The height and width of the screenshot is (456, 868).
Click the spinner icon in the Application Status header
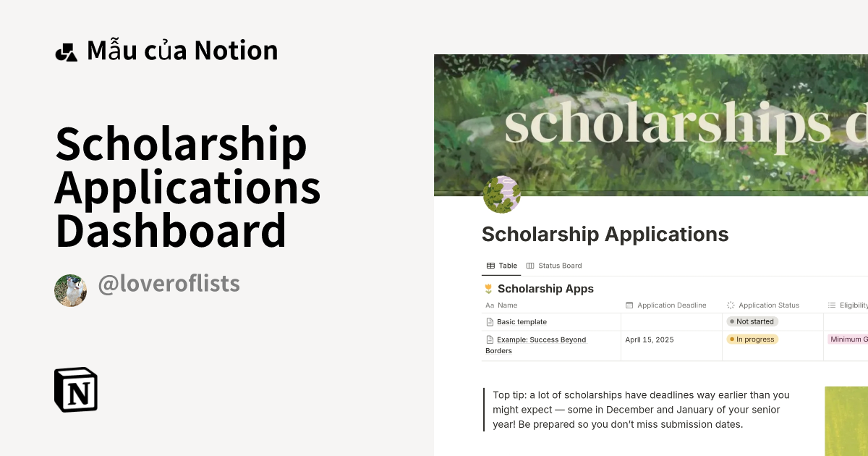(730, 305)
